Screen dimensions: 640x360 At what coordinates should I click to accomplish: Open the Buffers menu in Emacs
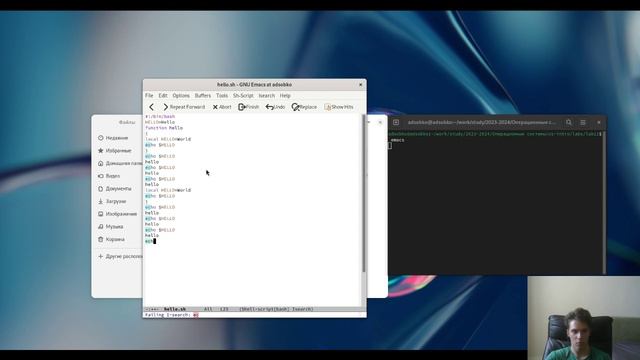coord(202,96)
